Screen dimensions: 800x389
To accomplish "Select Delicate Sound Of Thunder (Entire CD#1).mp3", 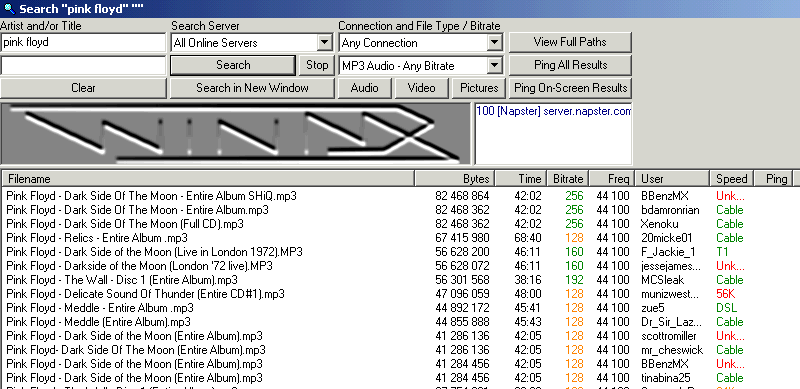I will point(145,294).
